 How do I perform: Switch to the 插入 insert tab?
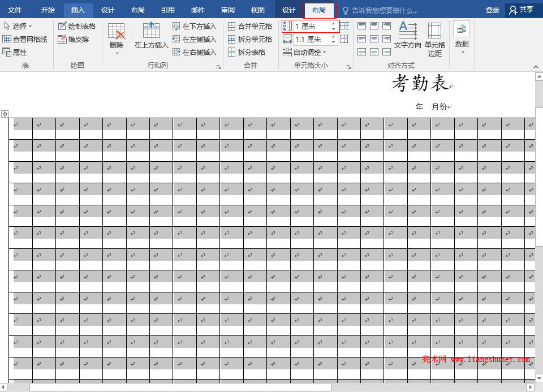(78, 10)
